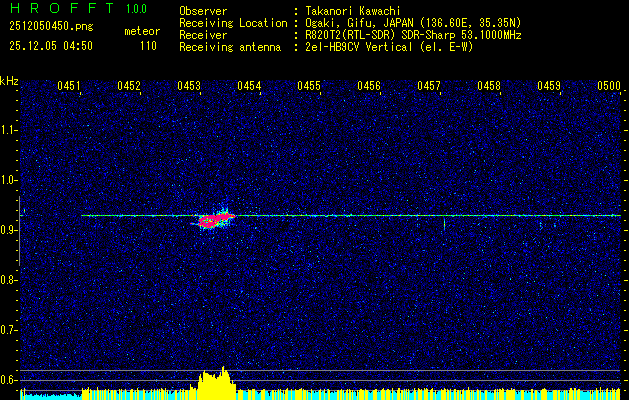Viewport: 629px width, 400px height.
Task: Click the meteor count 110
Action: coord(148,46)
